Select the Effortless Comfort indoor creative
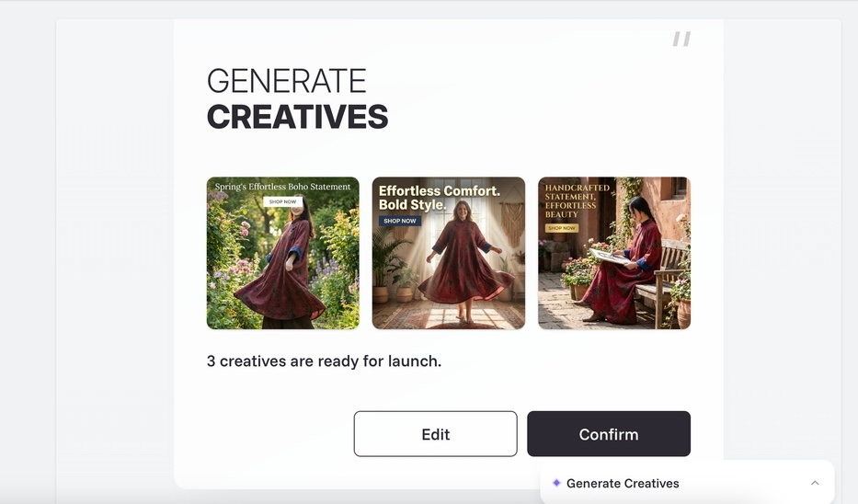 click(x=449, y=253)
